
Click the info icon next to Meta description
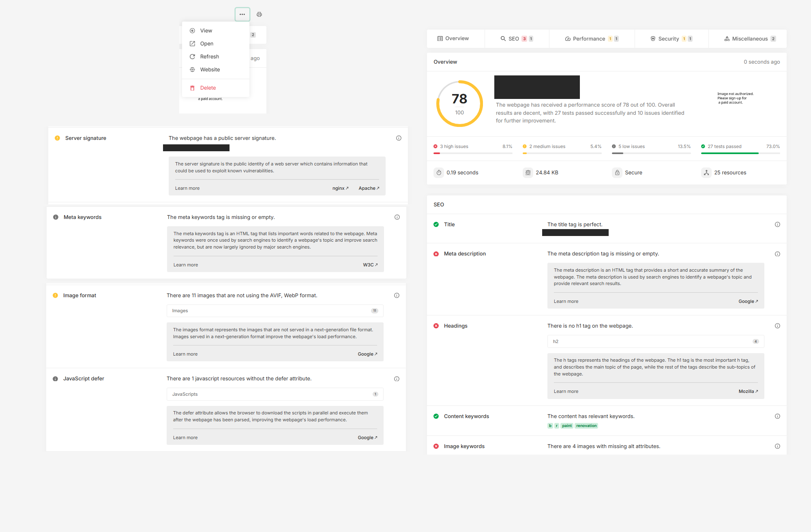[x=777, y=253]
